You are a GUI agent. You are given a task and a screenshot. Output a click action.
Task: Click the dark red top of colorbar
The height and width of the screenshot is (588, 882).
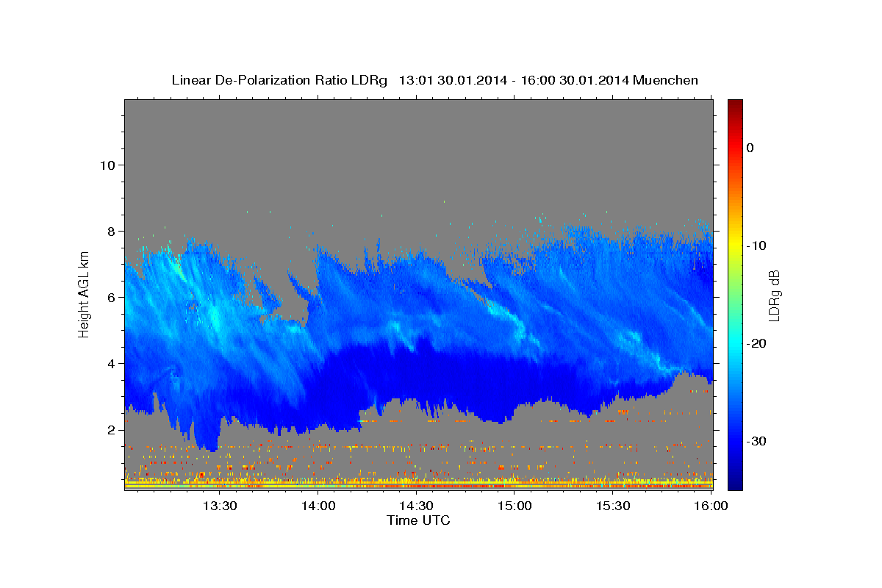pyautogui.click(x=735, y=107)
